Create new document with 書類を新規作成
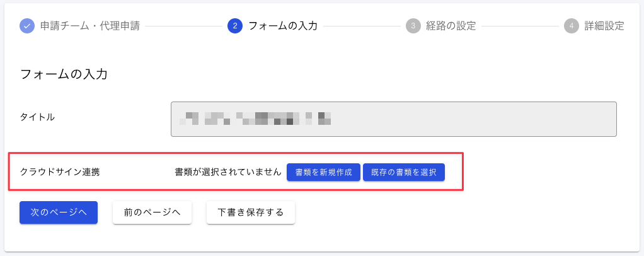Image resolution: width=644 pixels, height=256 pixels. 324,172
